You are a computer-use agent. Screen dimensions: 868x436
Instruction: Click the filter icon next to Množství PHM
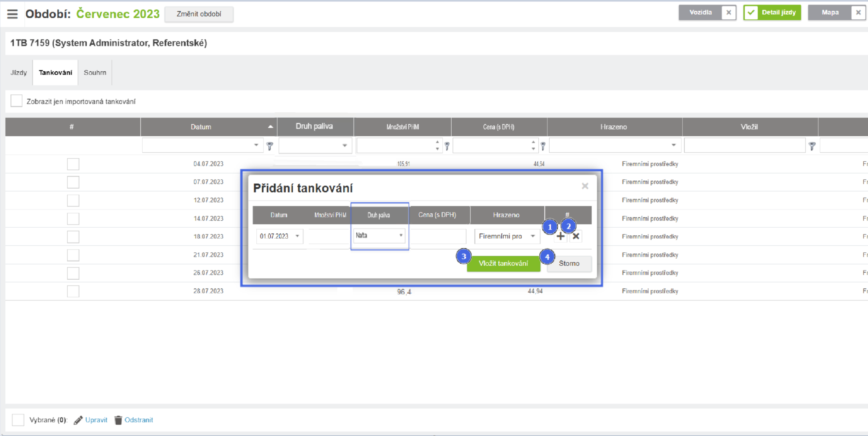point(447,146)
